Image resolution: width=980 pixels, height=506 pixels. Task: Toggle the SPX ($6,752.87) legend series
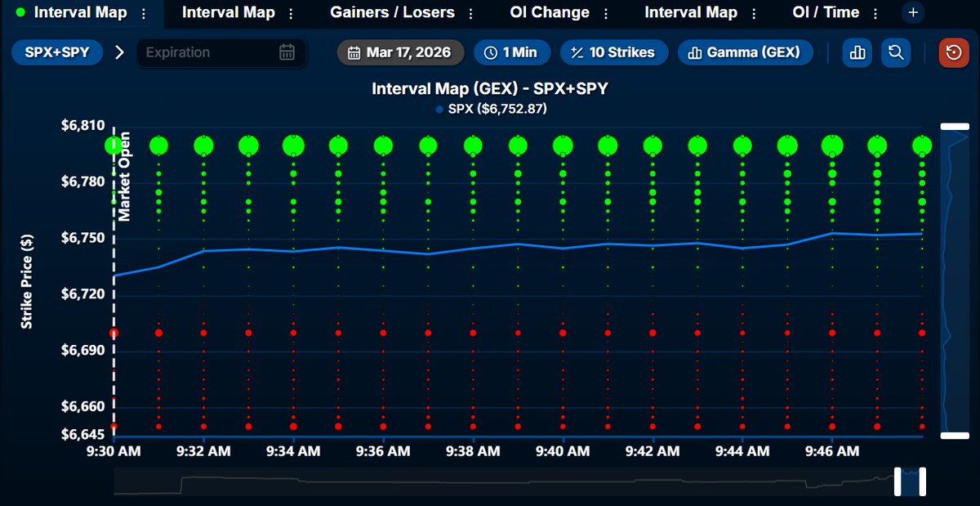click(491, 109)
